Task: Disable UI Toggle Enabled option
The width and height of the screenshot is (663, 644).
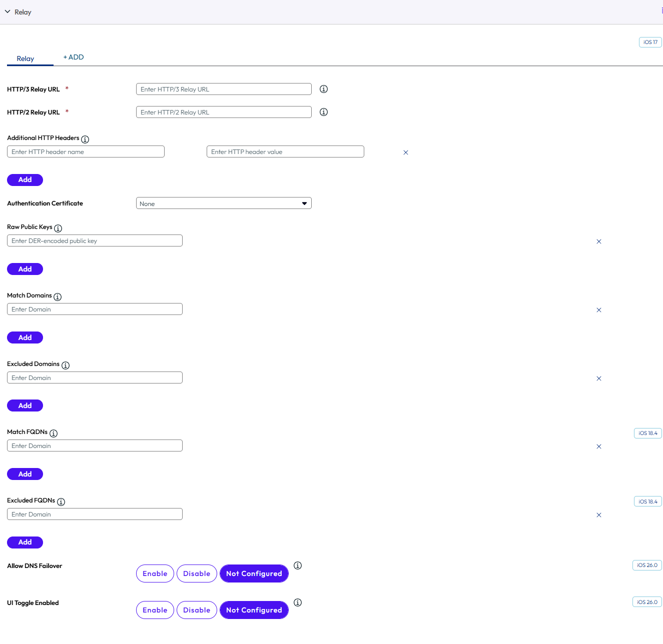Action: pyautogui.click(x=197, y=610)
